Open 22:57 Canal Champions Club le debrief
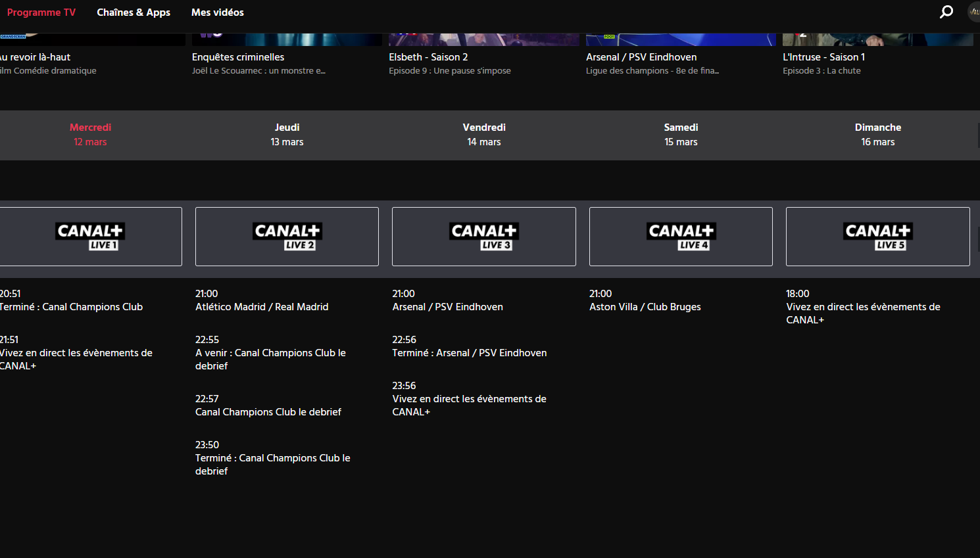 coord(268,406)
